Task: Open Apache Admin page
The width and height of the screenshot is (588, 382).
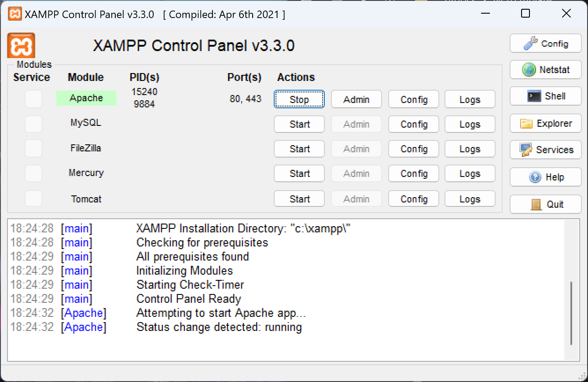Action: tap(356, 99)
